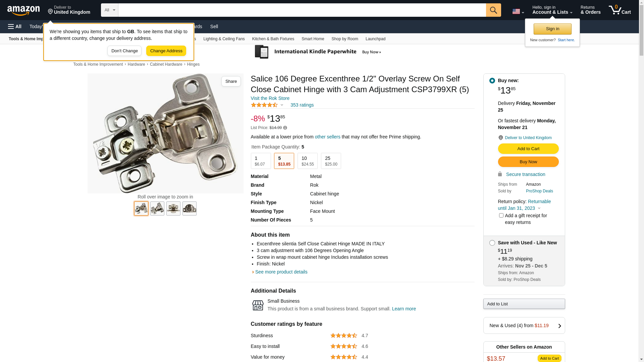This screenshot has width=644, height=362.
Task: Select Save with Used - Like New option
Action: point(492,243)
